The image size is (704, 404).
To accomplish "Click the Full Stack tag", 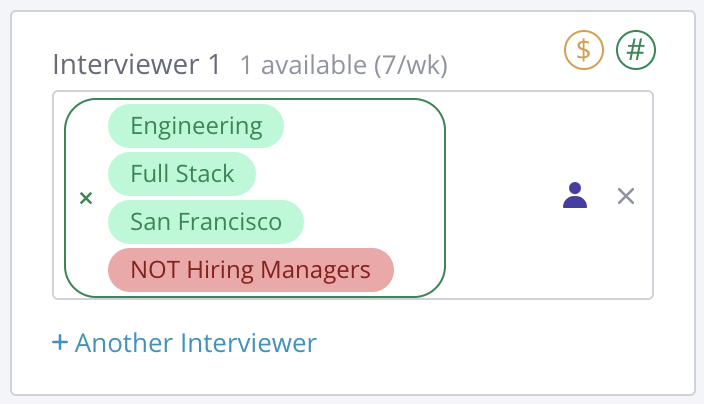I will click(x=182, y=174).
